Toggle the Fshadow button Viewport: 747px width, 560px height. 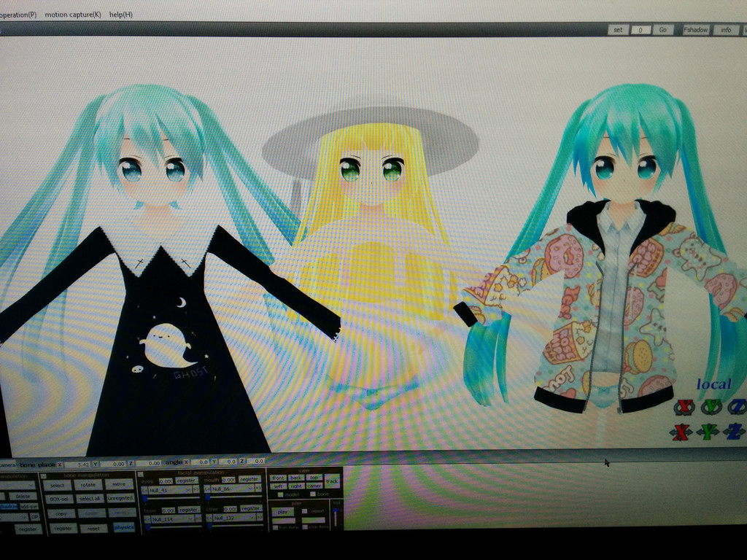[x=696, y=29]
